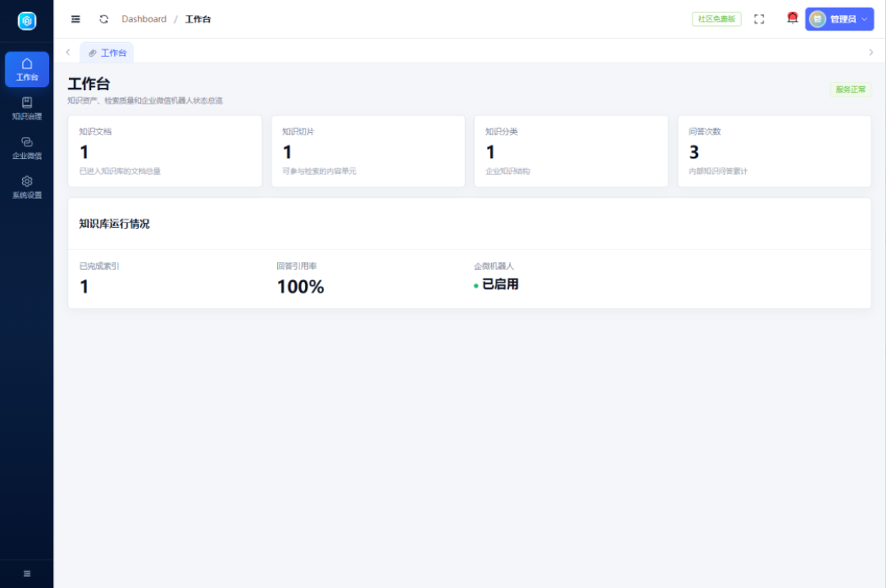Toggle sidebar collapse icon at sidebar bottom

27,574
